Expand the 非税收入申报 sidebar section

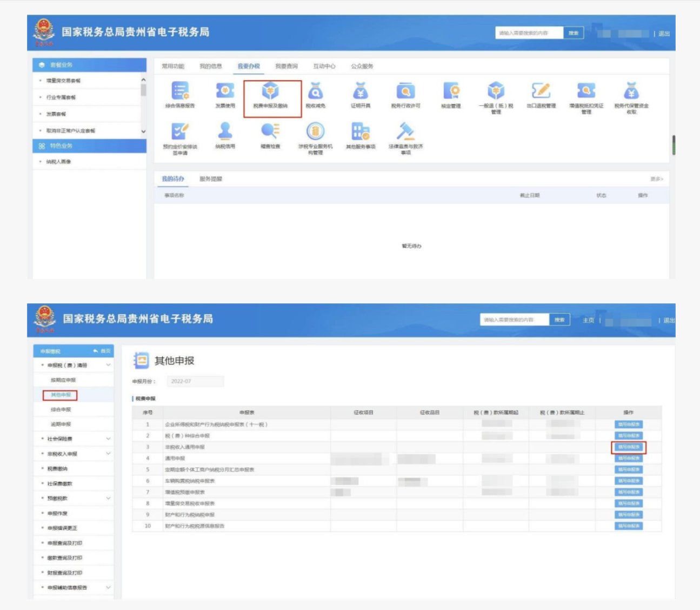tap(108, 454)
